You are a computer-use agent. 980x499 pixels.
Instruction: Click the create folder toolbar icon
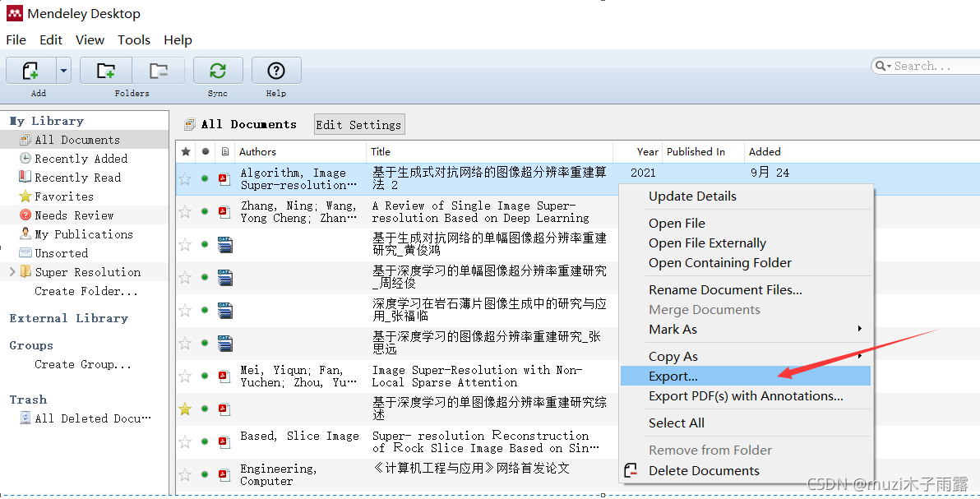(105, 71)
